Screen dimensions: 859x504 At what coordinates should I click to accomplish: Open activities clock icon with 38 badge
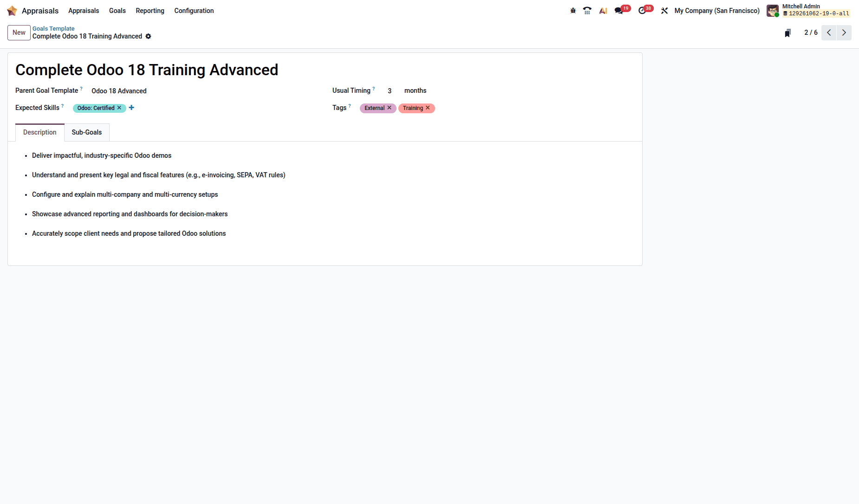coord(645,10)
